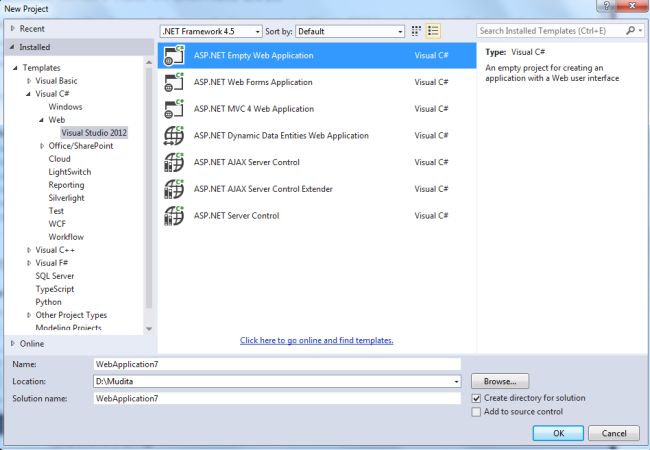Click the ASP.NET Web Forms Application icon
This screenshot has height=450, width=650.
(x=174, y=82)
